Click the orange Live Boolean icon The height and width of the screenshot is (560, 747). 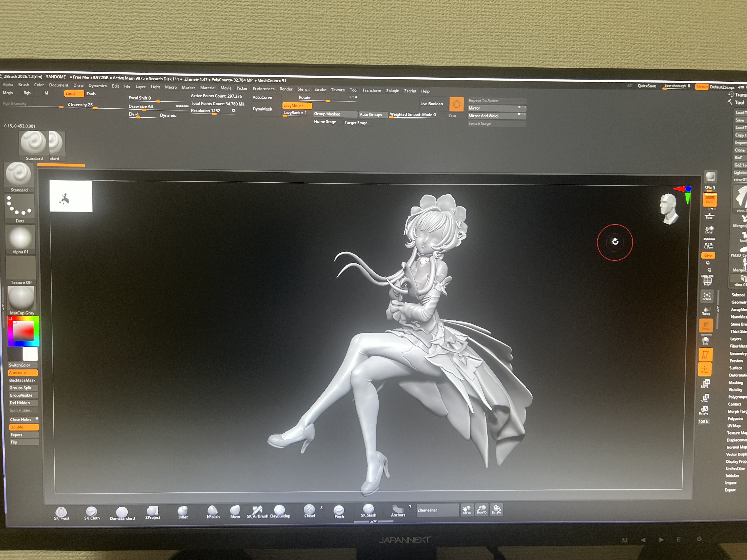[x=456, y=104]
